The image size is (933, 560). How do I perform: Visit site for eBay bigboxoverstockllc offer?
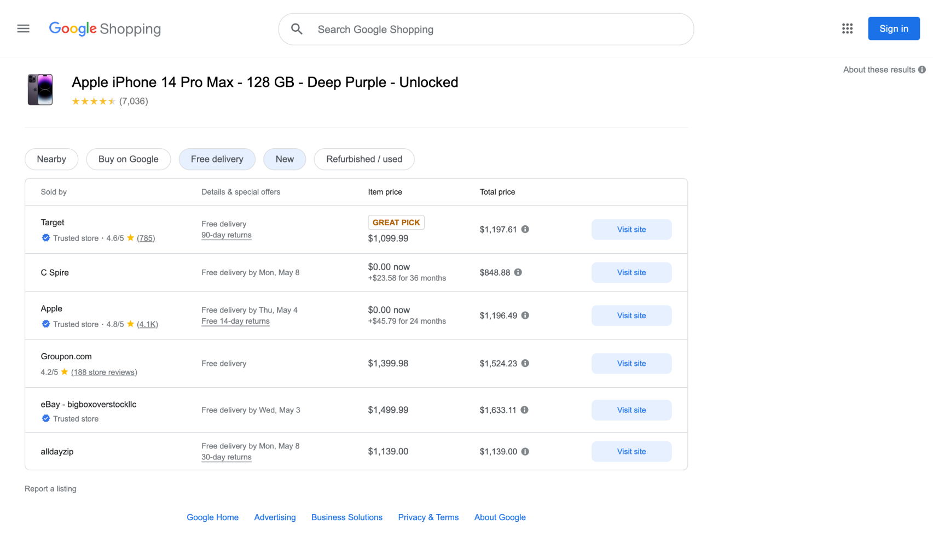(631, 410)
